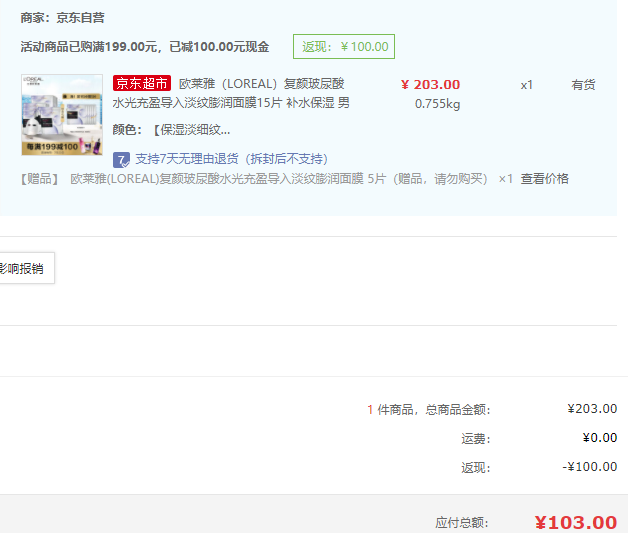Click the 应付总额 label
This screenshot has width=628, height=533.
[x=462, y=523]
